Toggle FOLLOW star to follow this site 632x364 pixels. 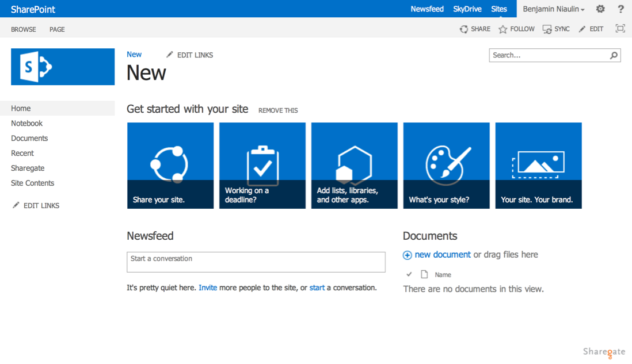503,29
